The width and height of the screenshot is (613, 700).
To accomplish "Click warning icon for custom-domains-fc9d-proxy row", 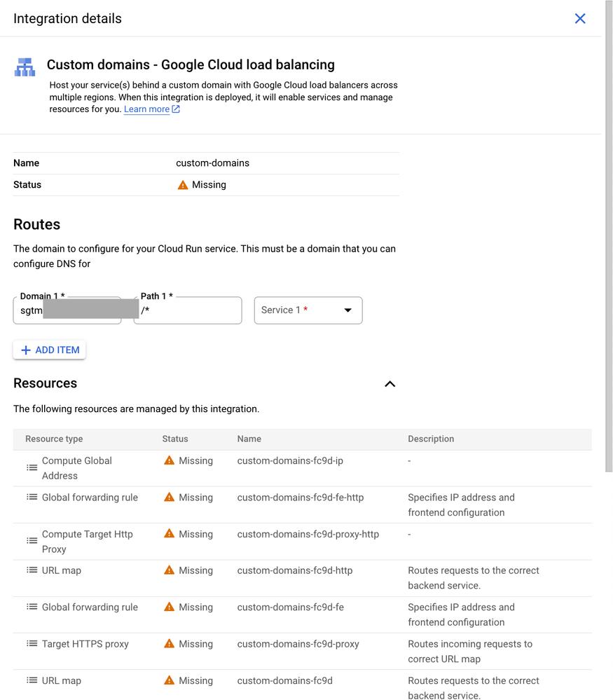I will [170, 644].
